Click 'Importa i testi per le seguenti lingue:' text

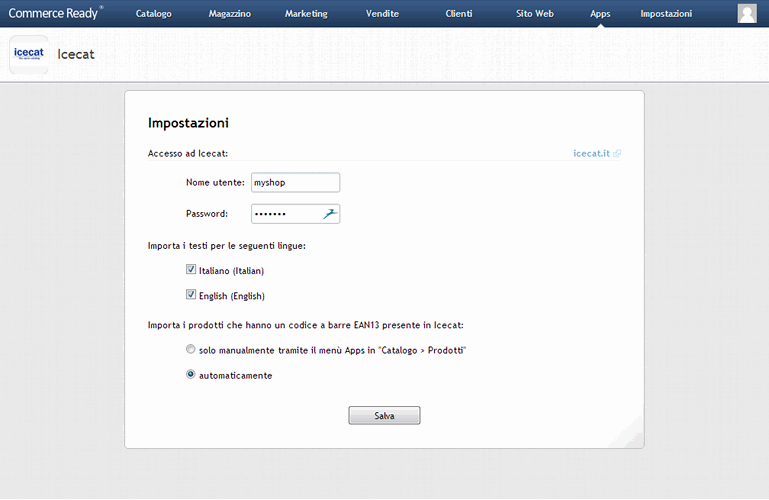coord(227,246)
